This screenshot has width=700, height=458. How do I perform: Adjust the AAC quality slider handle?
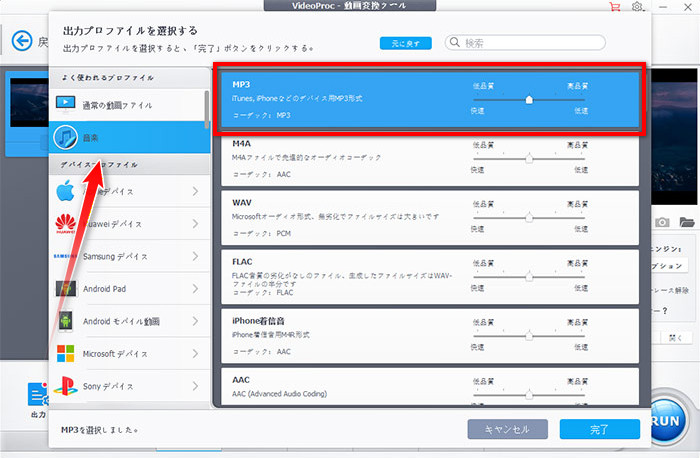pos(529,395)
